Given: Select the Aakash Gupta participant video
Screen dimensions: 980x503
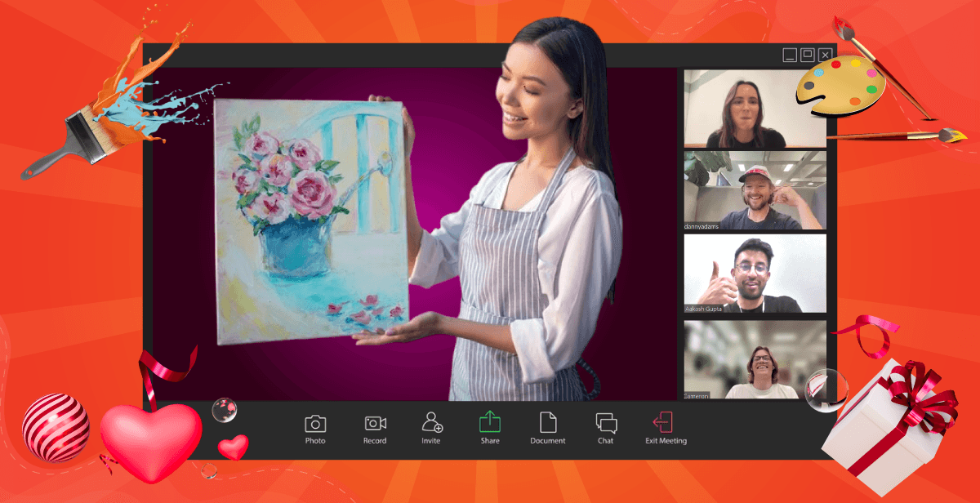Looking at the screenshot, I should (x=755, y=274).
